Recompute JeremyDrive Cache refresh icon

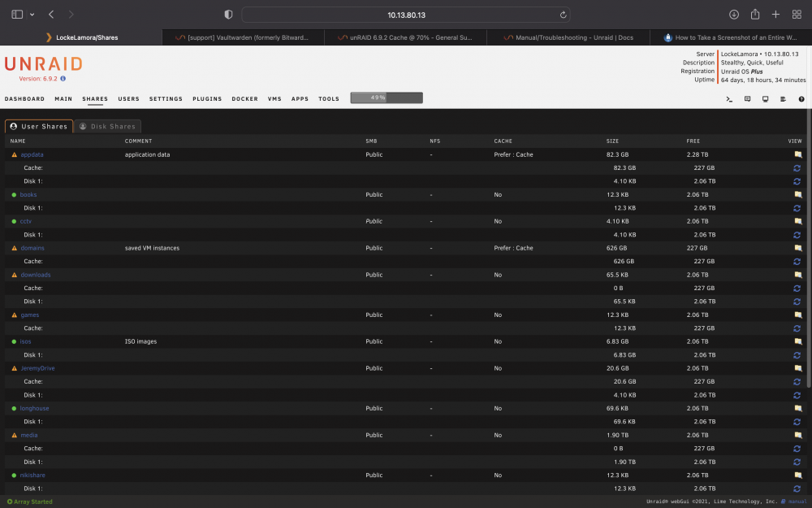pos(797,381)
